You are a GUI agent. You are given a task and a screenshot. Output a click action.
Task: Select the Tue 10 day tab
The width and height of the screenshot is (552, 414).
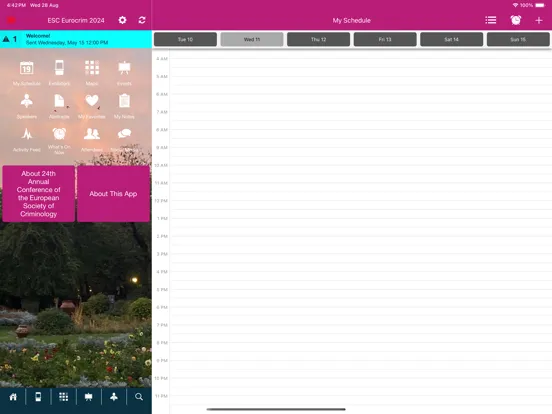(x=186, y=39)
